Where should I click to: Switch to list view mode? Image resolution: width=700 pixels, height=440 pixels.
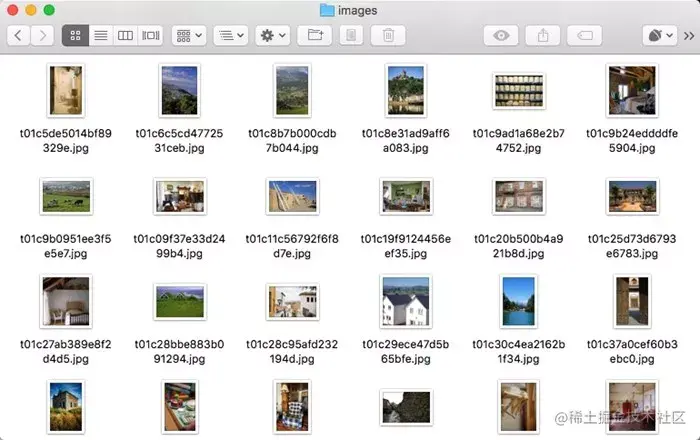coord(101,35)
